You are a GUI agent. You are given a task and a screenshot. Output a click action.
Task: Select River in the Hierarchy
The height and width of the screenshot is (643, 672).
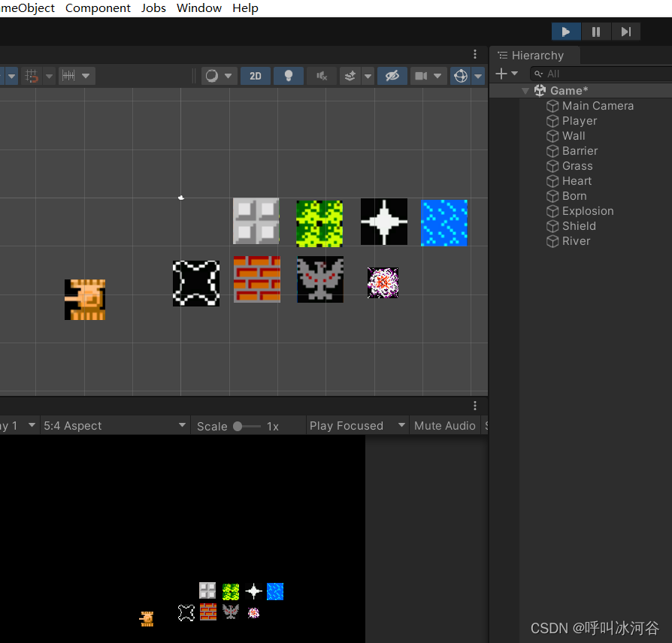576,241
